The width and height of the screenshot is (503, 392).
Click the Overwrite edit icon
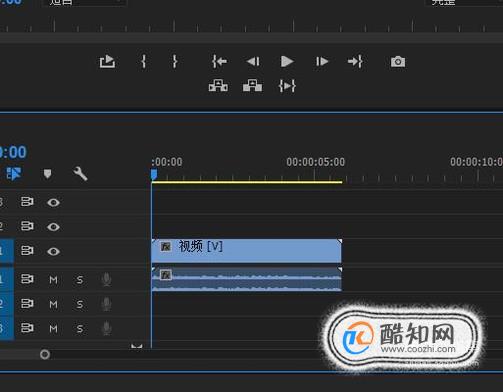click(x=252, y=85)
